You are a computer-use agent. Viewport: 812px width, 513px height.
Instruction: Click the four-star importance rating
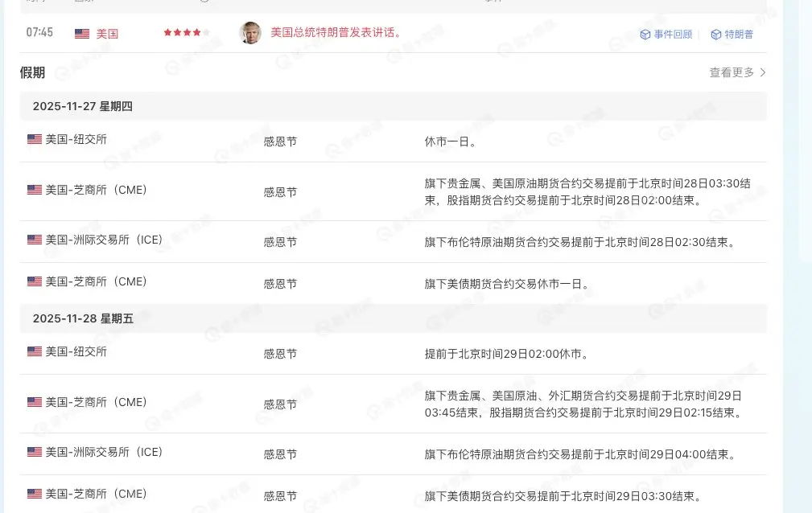[x=187, y=33]
